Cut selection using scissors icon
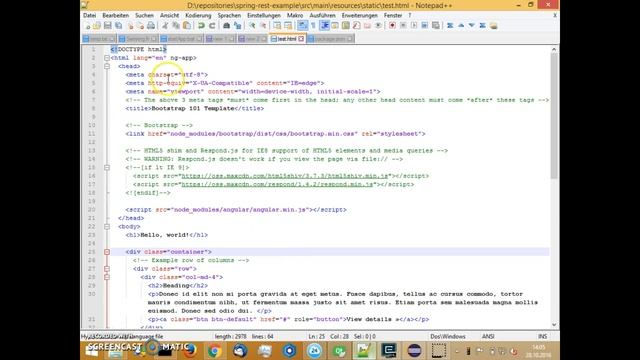Viewport: 640px width, 360px height. tap(165, 26)
